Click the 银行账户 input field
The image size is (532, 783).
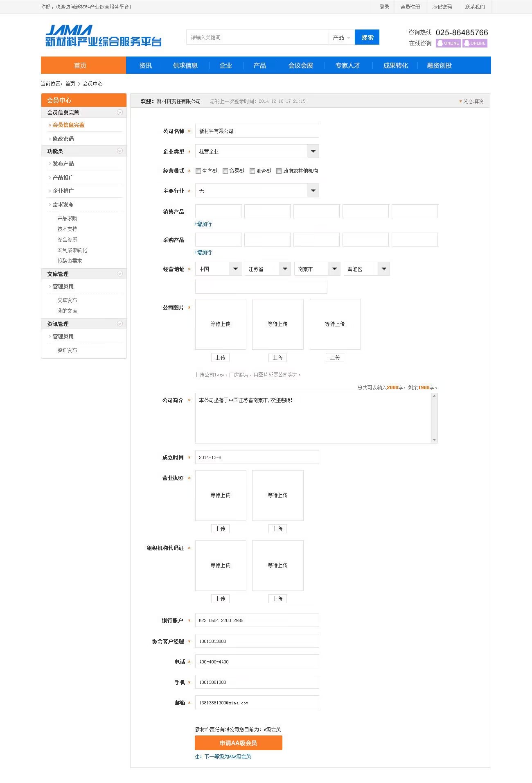[x=257, y=620]
